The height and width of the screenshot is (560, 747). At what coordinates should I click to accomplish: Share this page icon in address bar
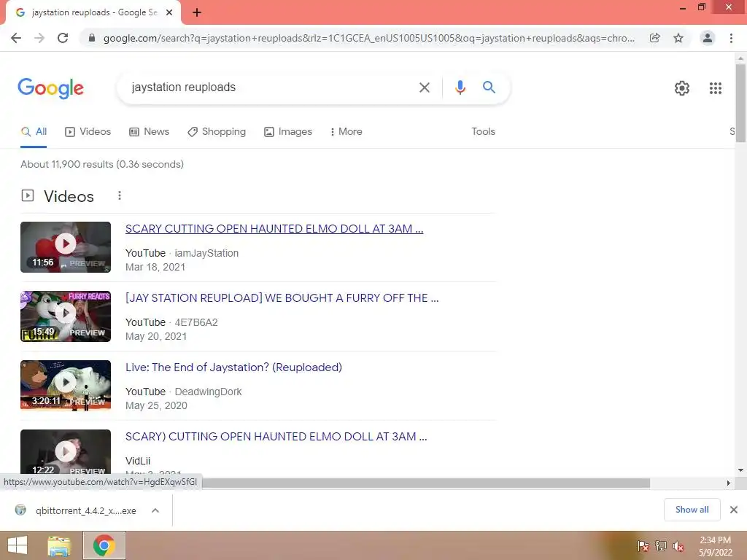pyautogui.click(x=655, y=38)
